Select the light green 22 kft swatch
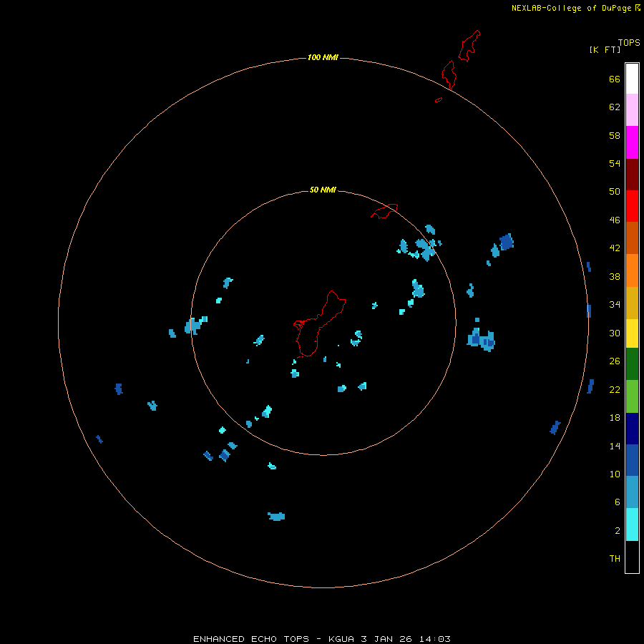 tap(632, 396)
